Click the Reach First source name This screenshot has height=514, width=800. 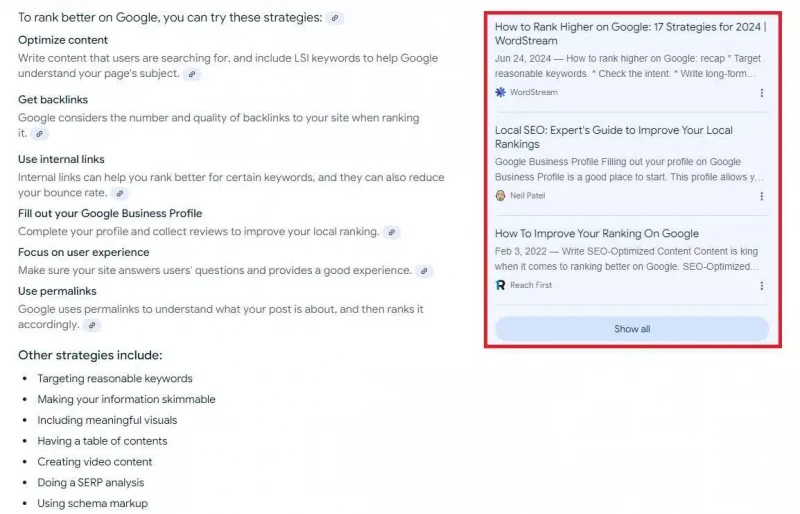pos(531,285)
